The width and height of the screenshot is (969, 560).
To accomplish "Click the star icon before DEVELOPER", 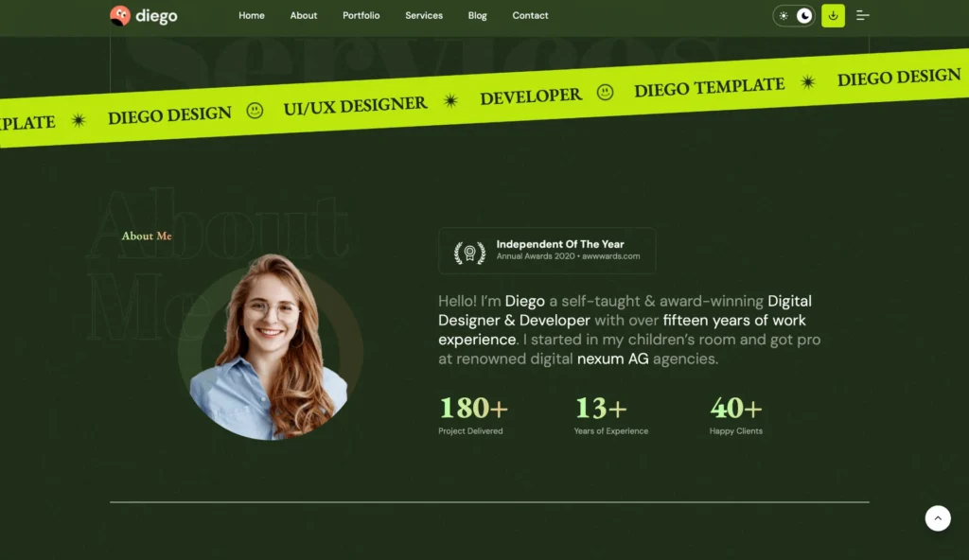I will [x=451, y=100].
